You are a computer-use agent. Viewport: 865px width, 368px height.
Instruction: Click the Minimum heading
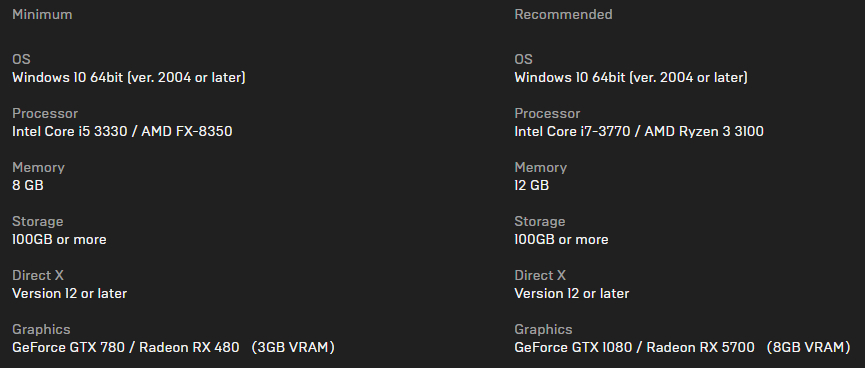(x=42, y=14)
